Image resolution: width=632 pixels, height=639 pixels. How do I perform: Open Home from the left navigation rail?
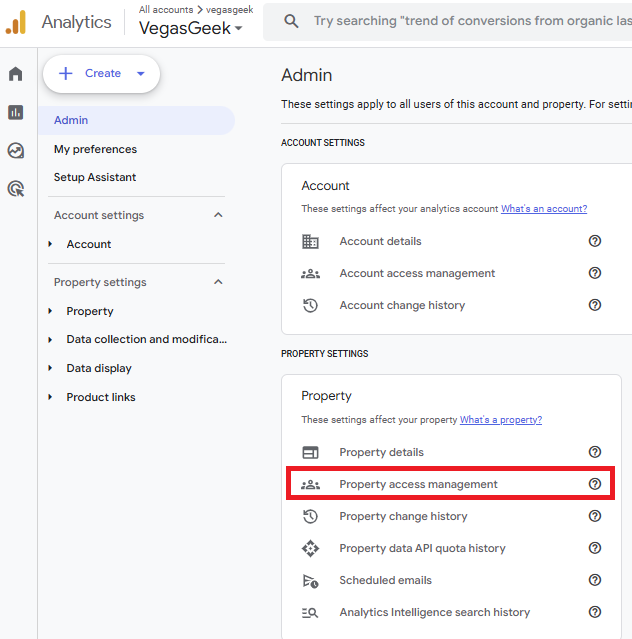coord(15,74)
